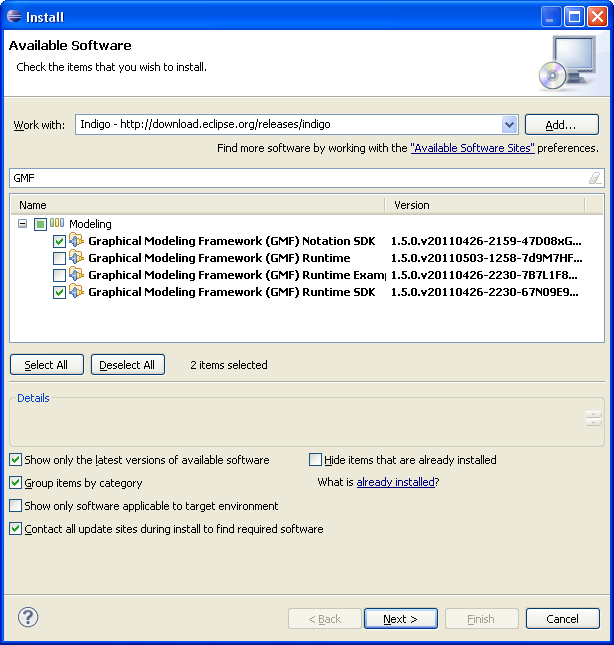Open the Work with dropdown arrow

click(x=509, y=125)
